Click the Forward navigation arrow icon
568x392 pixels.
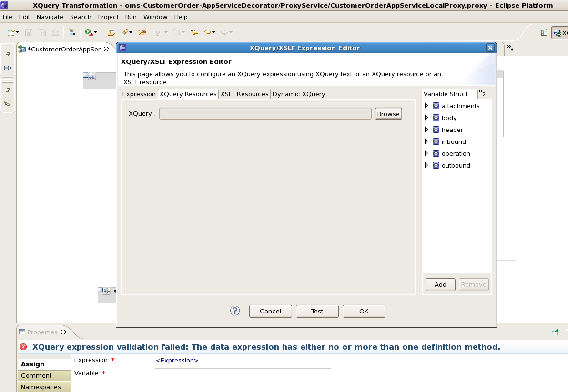pos(224,32)
